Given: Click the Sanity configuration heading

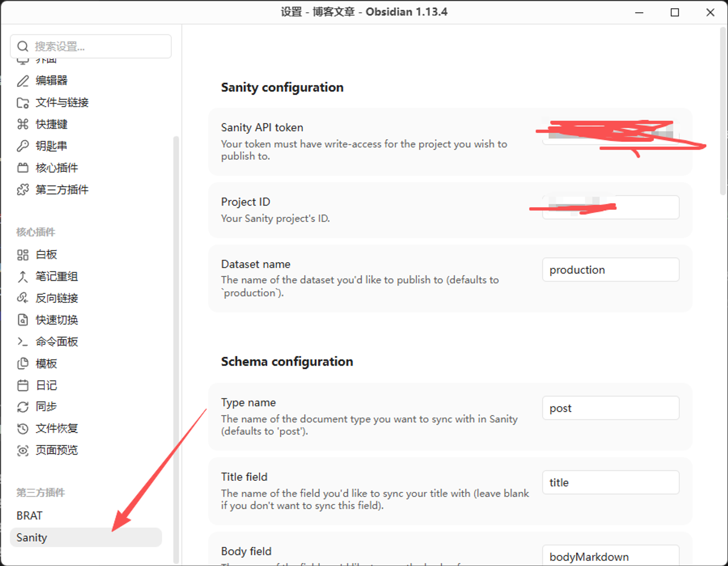Looking at the screenshot, I should pyautogui.click(x=282, y=87).
